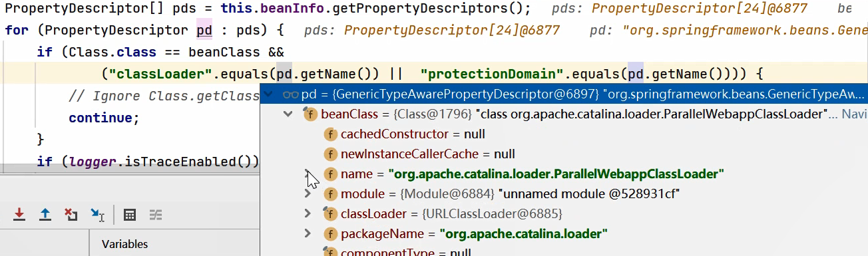The image size is (868, 256).
Task: Click the Run to Cursor icon
Action: tap(98, 214)
